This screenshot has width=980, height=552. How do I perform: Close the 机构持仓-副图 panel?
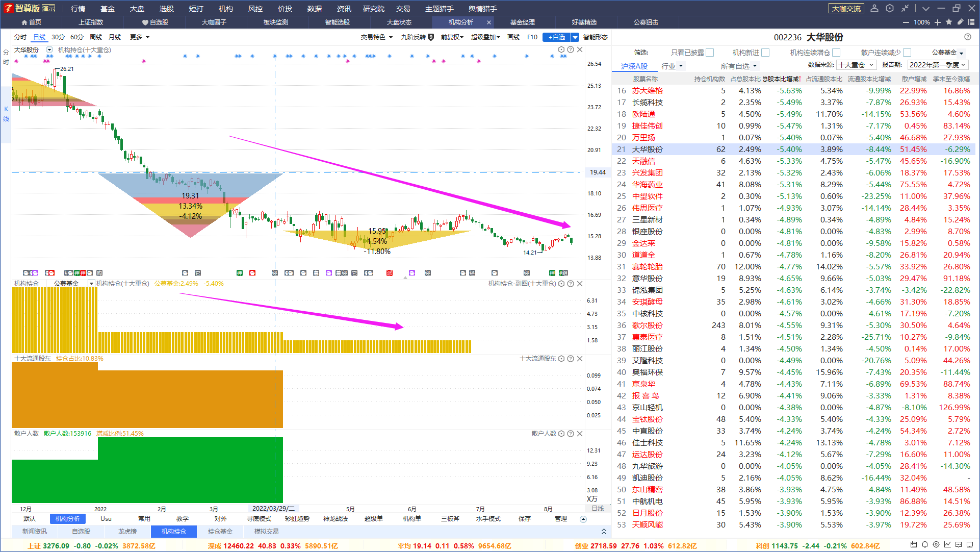pos(580,284)
